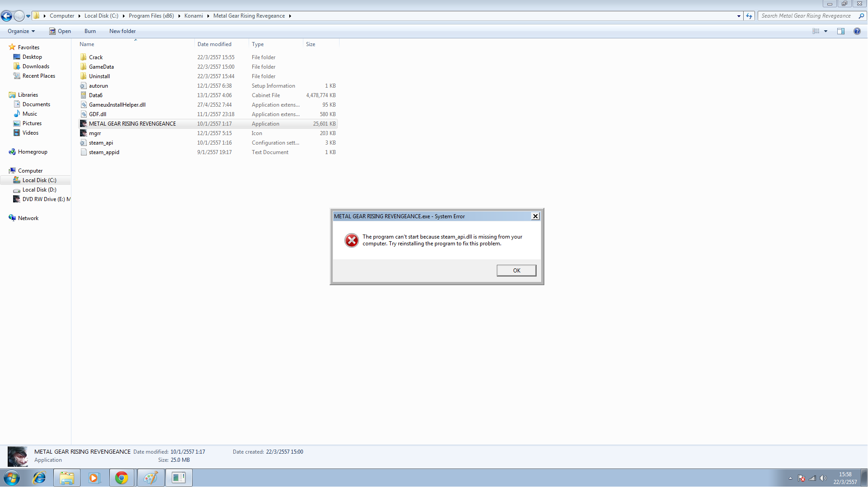Open the Crack folder
Screen dimensions: 868x488
pyautogui.click(x=96, y=57)
